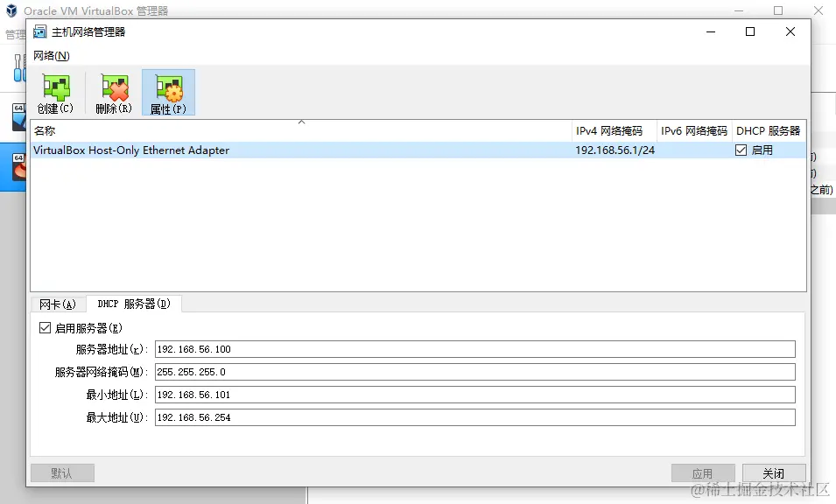Click the IPv4 网络掩码 column header
The height and width of the screenshot is (504, 836).
coord(615,131)
